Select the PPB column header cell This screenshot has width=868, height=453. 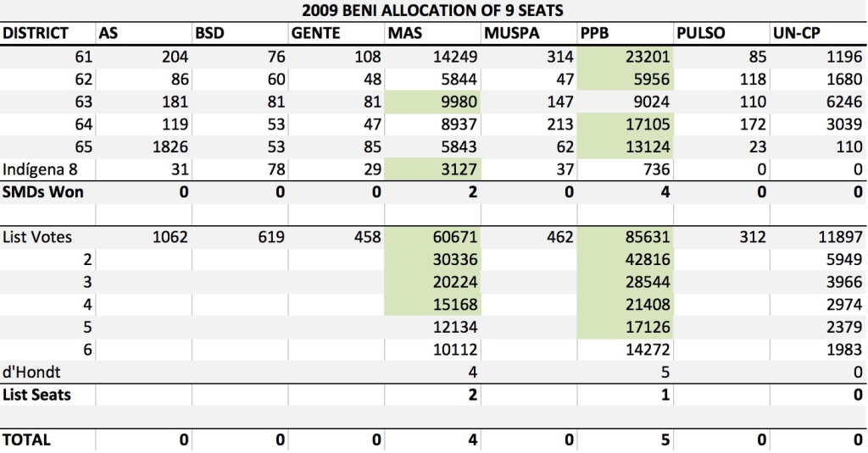point(625,33)
